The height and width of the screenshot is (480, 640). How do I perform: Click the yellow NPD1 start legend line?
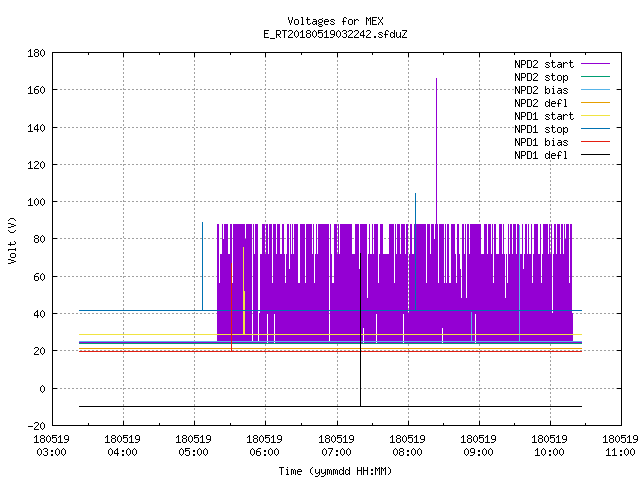pos(595,116)
